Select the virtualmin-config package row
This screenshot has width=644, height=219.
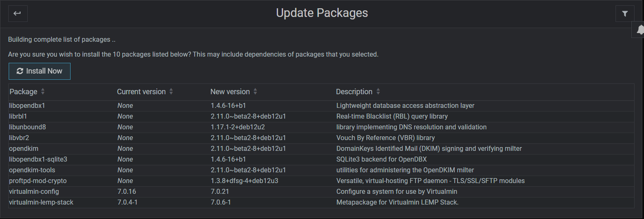321,192
